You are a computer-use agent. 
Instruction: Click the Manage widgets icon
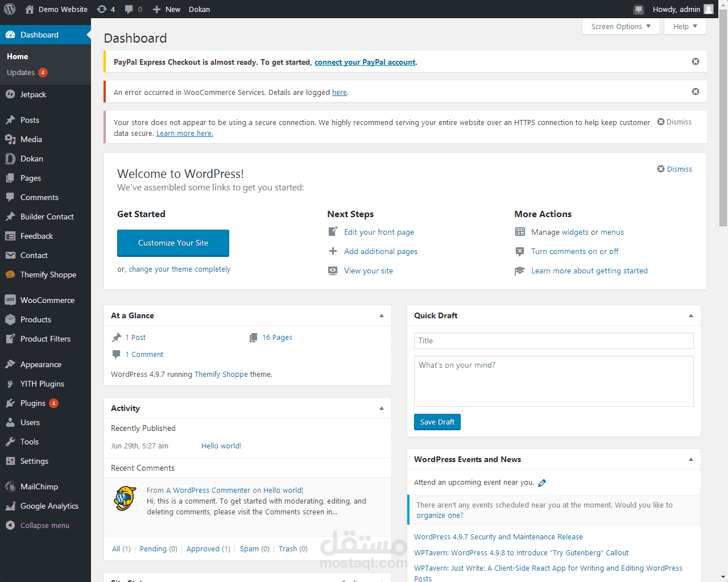(520, 232)
